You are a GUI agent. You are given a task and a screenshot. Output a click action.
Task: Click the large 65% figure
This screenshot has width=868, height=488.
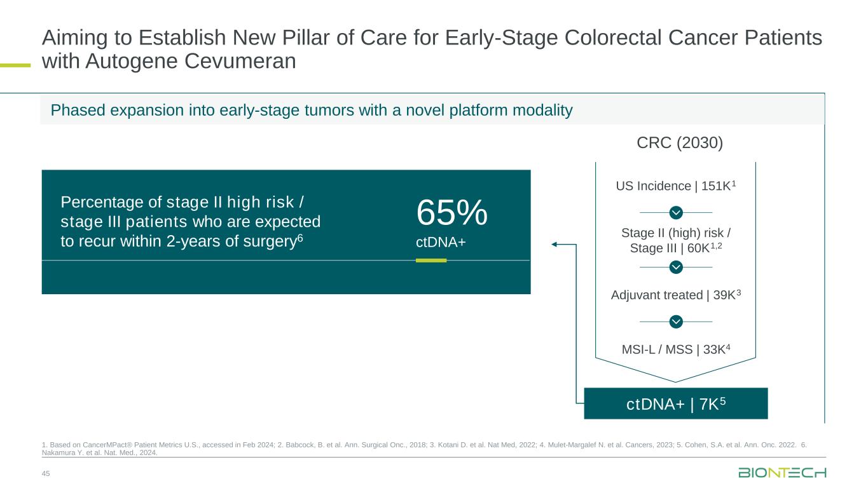pyautogui.click(x=451, y=212)
